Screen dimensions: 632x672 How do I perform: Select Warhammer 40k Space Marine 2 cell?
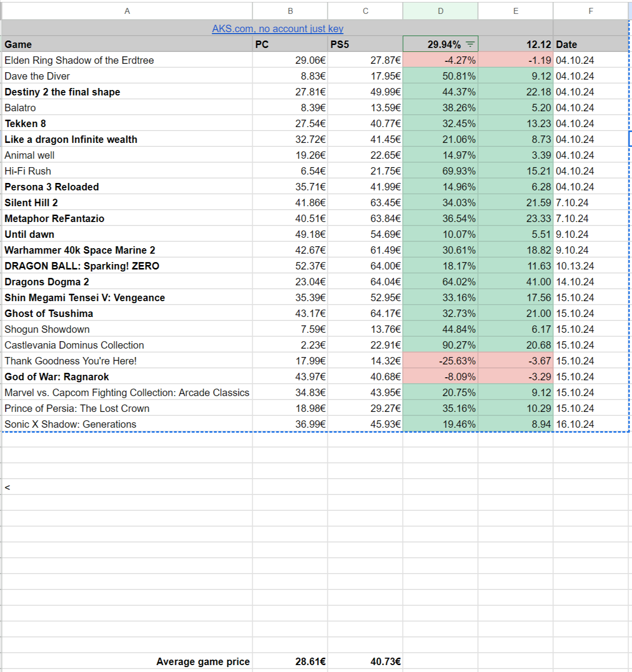coord(127,250)
